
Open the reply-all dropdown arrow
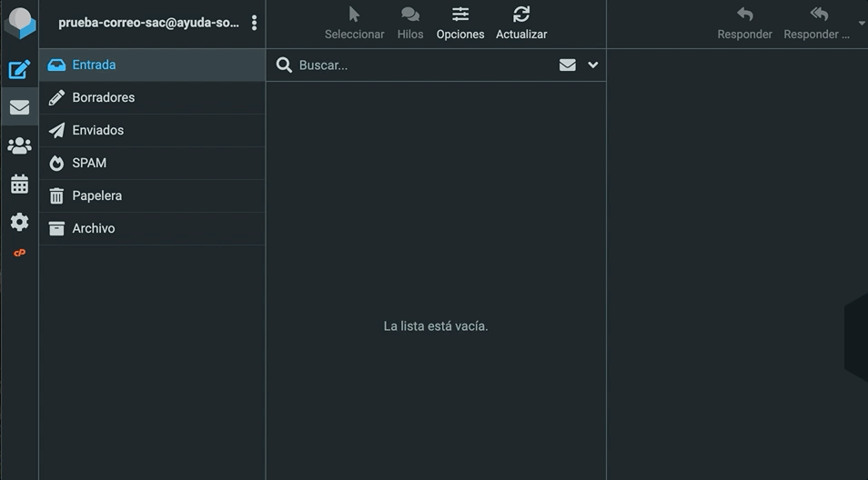(x=862, y=24)
